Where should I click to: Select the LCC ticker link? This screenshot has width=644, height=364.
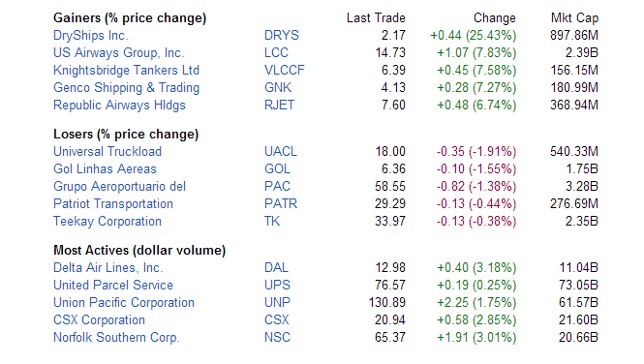point(276,52)
